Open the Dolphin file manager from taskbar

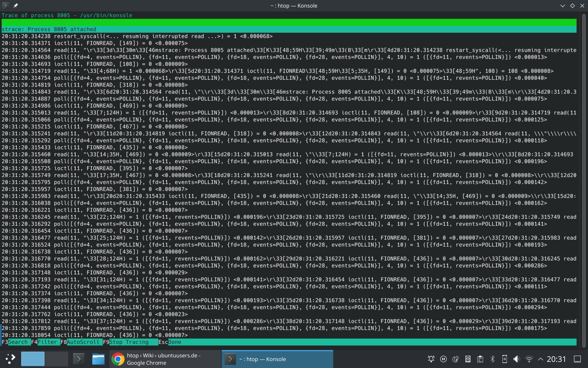pos(98,359)
